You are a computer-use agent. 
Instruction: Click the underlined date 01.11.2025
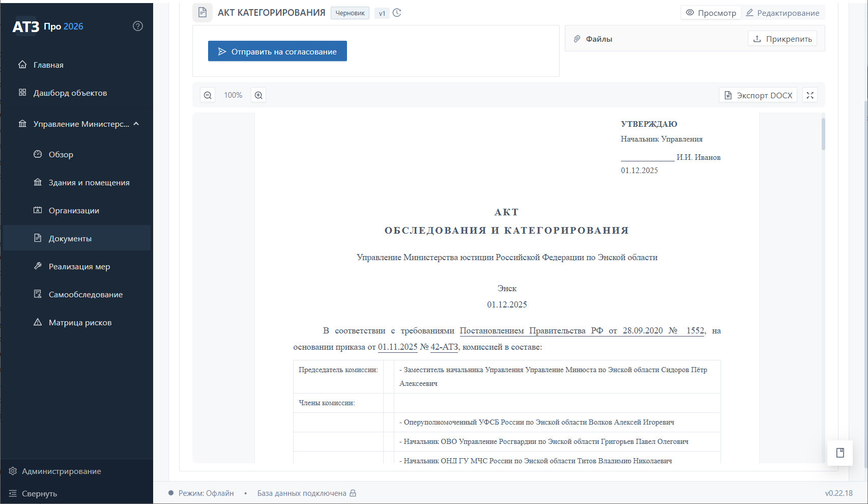pos(397,347)
